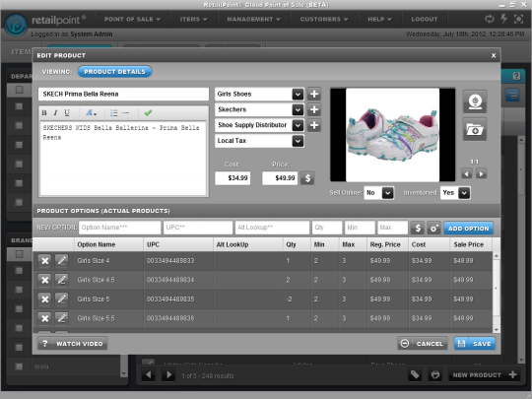Go to previous results page arrow

[x=148, y=375]
